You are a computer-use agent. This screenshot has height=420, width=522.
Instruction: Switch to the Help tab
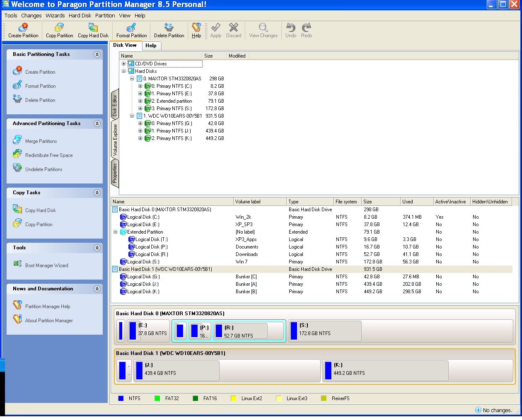(x=151, y=46)
